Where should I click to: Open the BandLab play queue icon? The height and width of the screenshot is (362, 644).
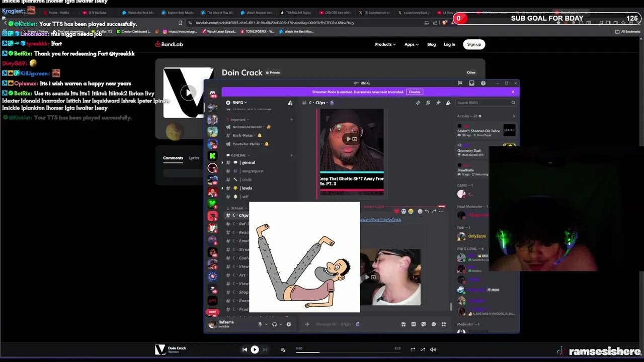point(283,349)
